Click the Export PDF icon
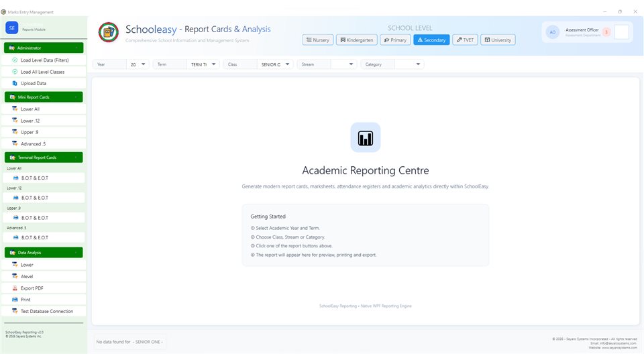Screen dimensions: 644x362 [x=15, y=288]
